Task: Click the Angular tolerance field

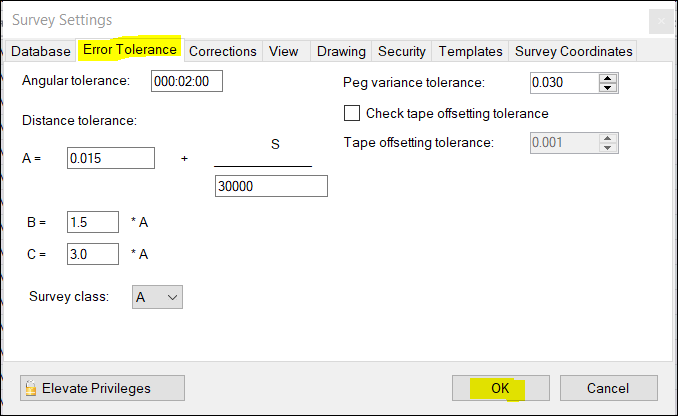Action: point(186,82)
